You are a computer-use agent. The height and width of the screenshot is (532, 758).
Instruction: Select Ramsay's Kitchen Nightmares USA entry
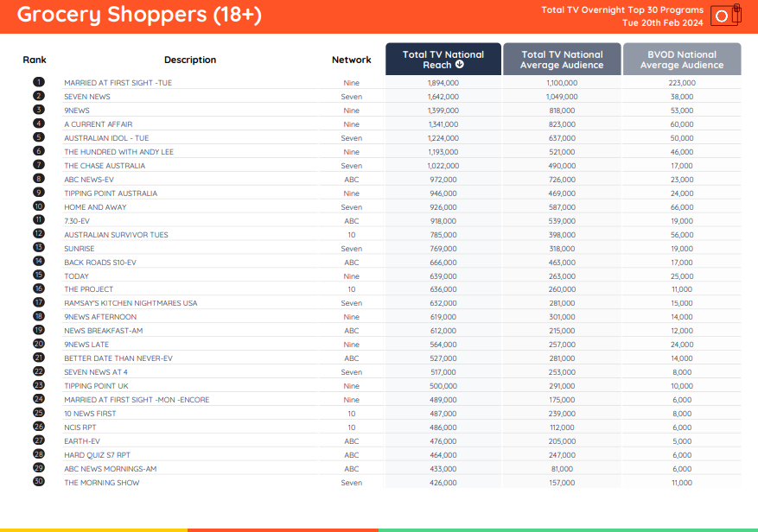point(131,303)
